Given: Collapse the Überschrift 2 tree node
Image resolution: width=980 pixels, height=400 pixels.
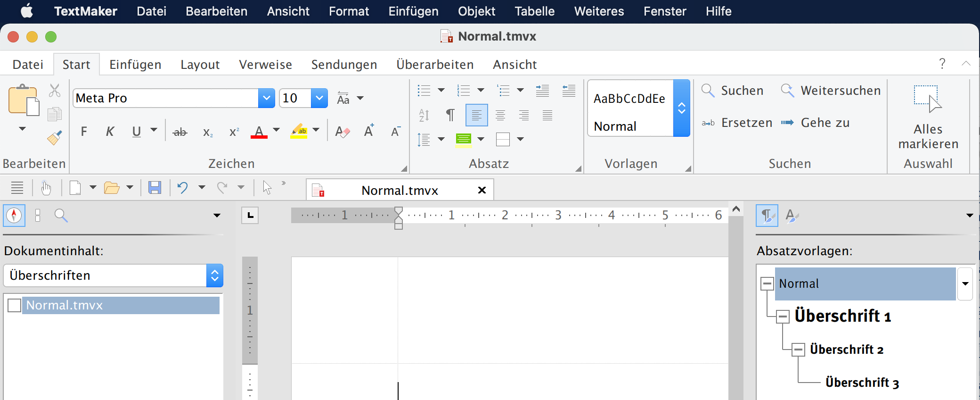Looking at the screenshot, I should (798, 350).
